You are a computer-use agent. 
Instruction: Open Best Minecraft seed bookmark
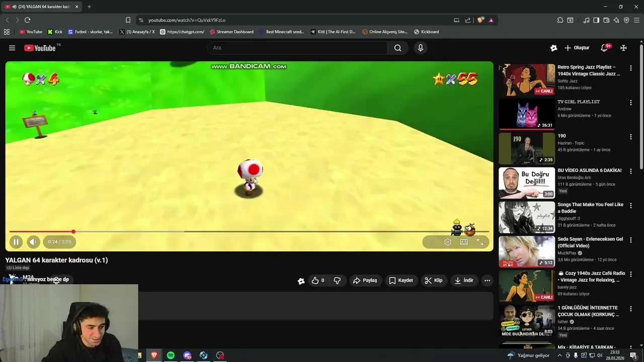click(x=282, y=32)
